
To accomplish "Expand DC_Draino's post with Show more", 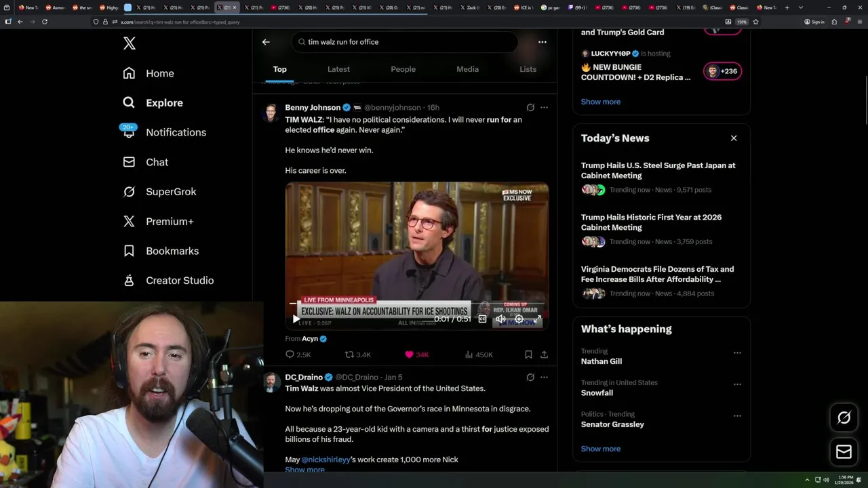I will coord(304,470).
